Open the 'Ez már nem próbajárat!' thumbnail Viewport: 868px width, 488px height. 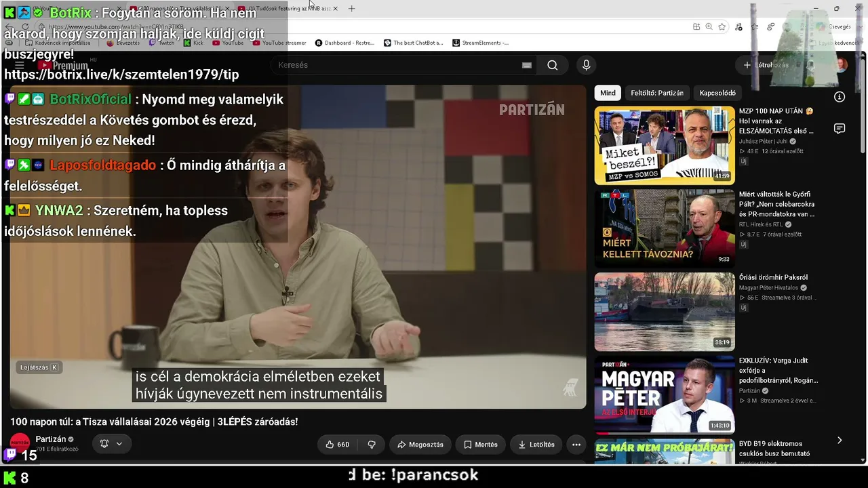(665, 452)
